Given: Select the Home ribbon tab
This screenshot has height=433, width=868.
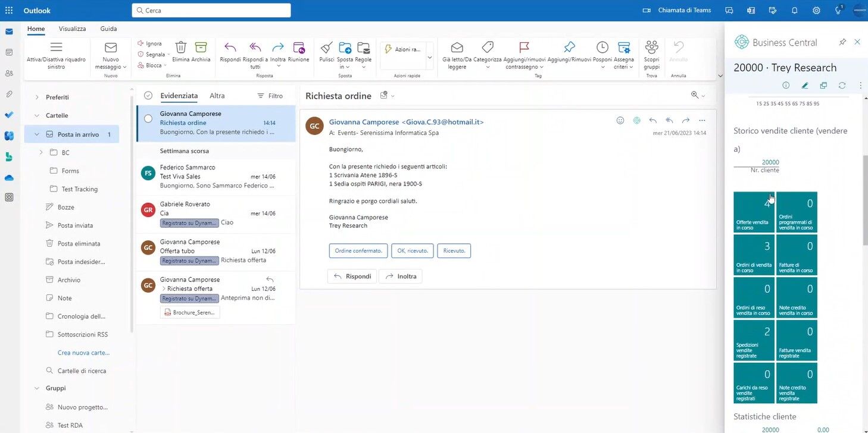Looking at the screenshot, I should [x=36, y=29].
